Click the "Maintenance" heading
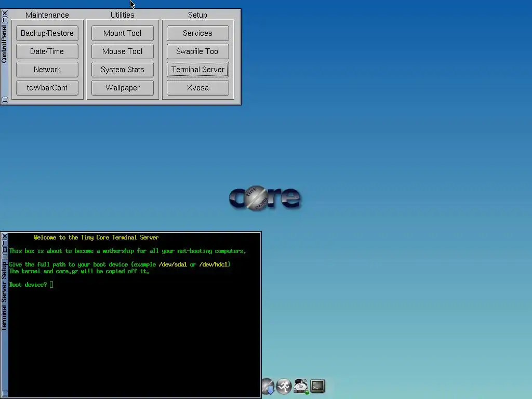 pos(47,15)
